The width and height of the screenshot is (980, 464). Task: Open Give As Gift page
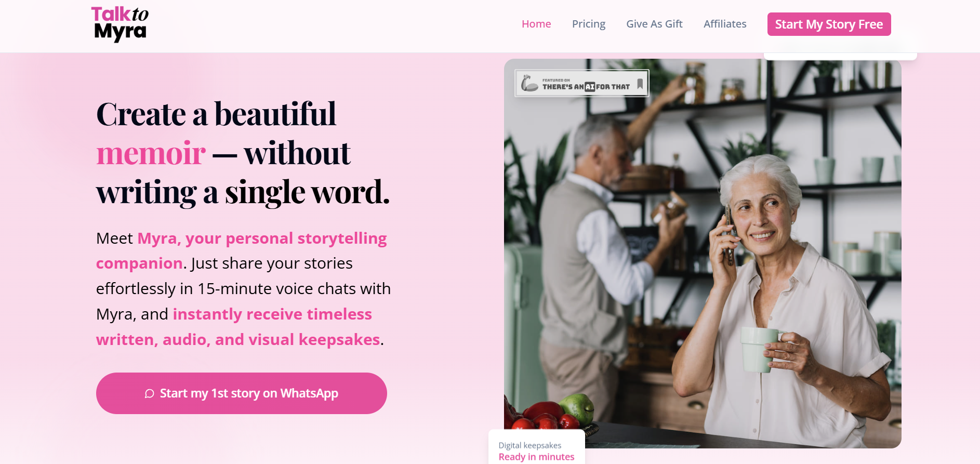(654, 24)
